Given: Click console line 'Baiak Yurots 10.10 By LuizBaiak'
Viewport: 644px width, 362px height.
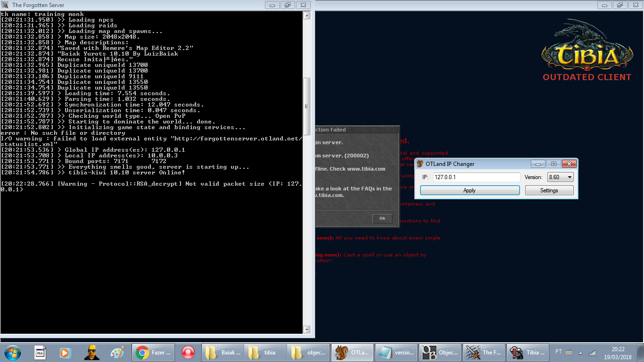Looking at the screenshot, I should tap(90, 54).
